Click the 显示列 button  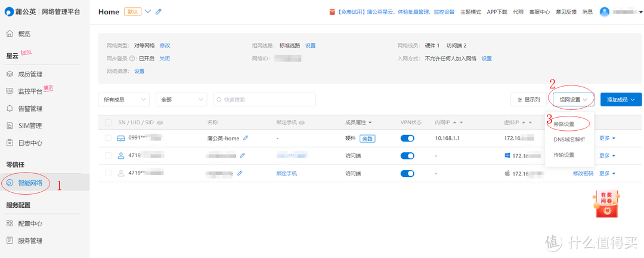coord(528,100)
